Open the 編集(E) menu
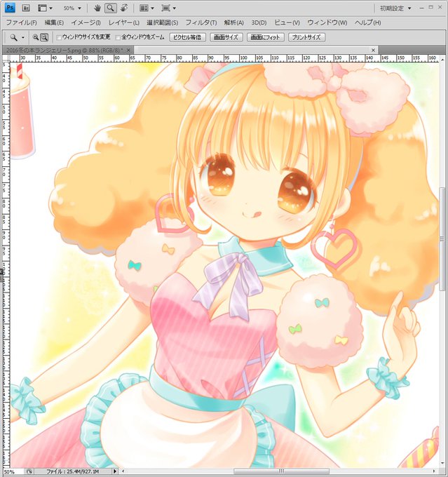 tap(54, 23)
